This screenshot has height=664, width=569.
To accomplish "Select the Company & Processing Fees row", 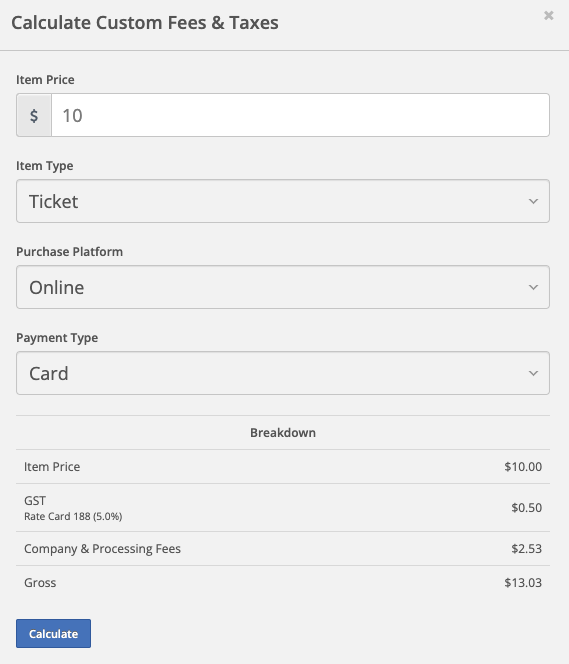I will [283, 548].
